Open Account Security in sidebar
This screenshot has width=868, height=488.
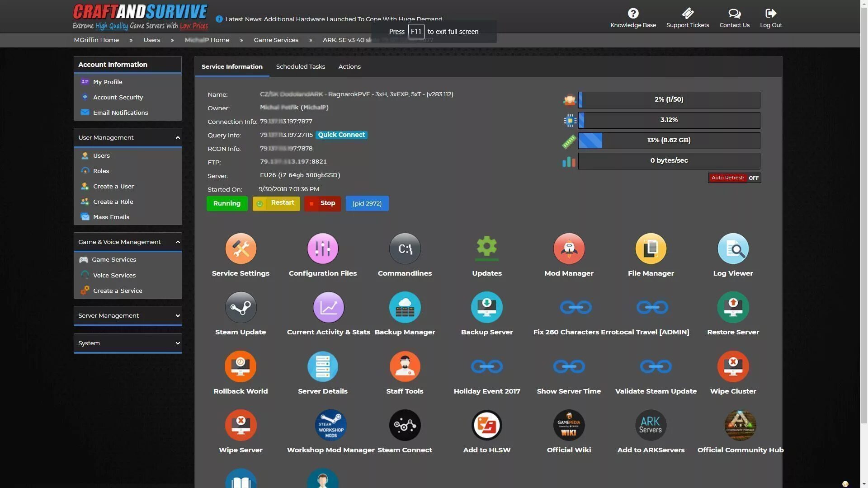(x=118, y=98)
